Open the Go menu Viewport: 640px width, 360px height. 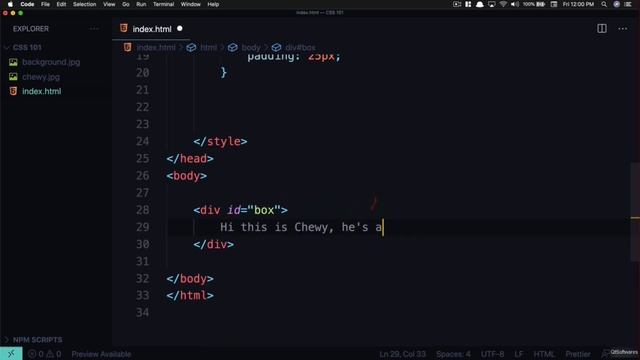[x=126, y=4]
